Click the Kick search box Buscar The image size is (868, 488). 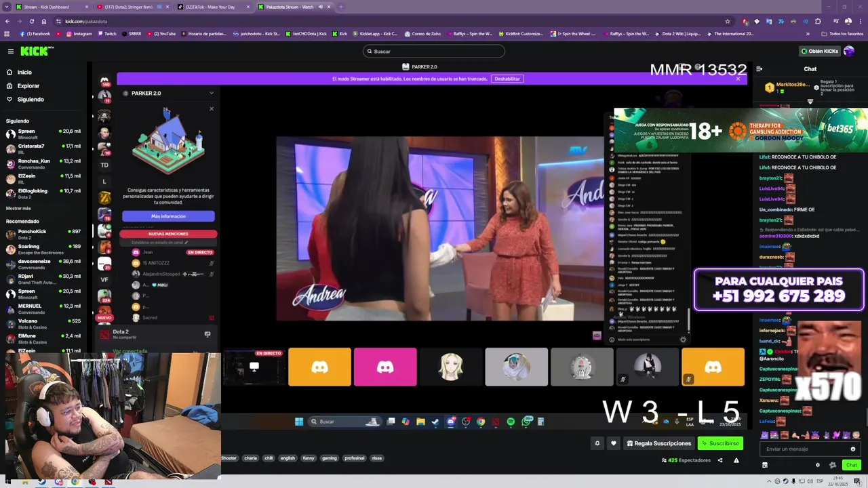pyautogui.click(x=434, y=52)
